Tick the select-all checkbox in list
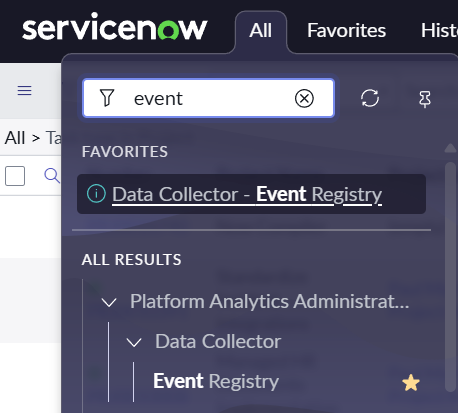 pos(15,176)
